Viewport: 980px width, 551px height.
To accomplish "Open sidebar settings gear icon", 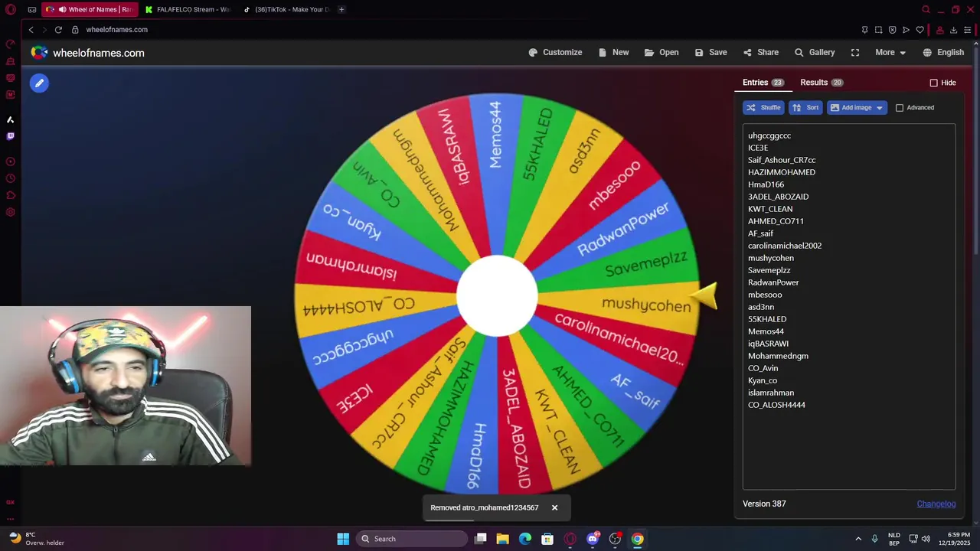I will [x=11, y=212].
